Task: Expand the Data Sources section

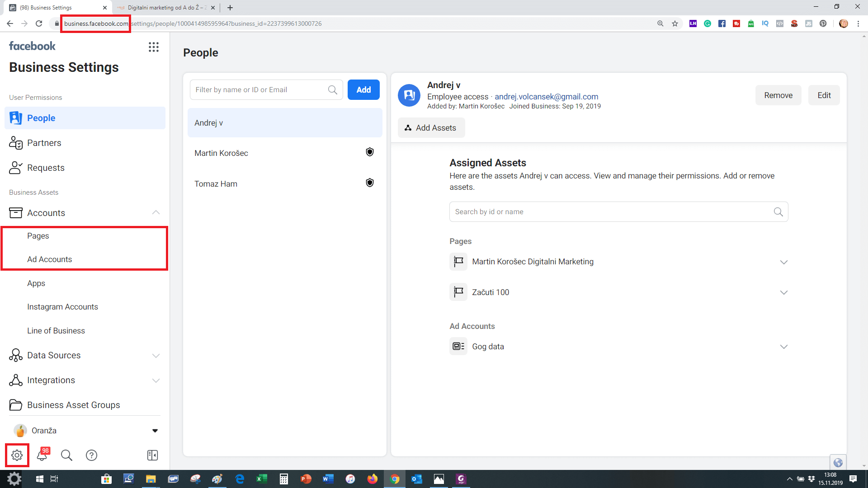Action: click(156, 356)
